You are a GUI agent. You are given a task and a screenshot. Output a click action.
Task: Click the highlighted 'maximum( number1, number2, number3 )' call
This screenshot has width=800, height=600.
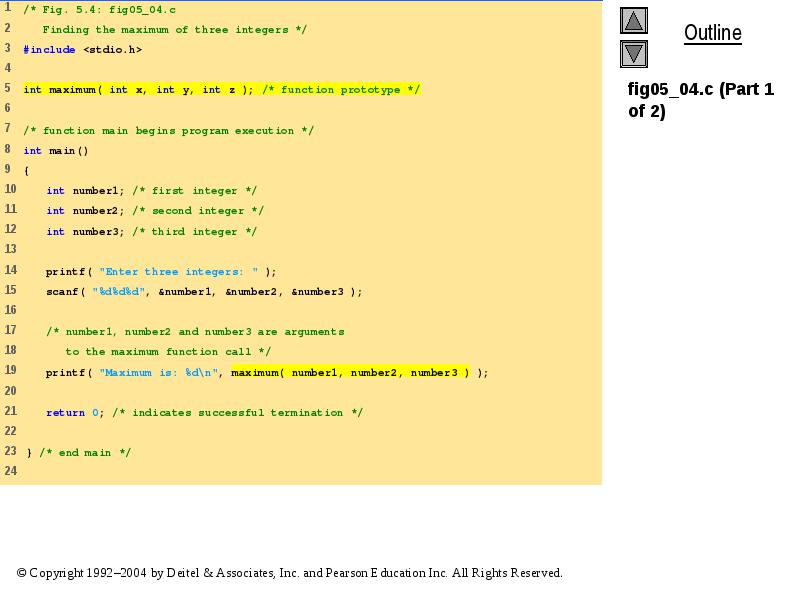point(350,372)
